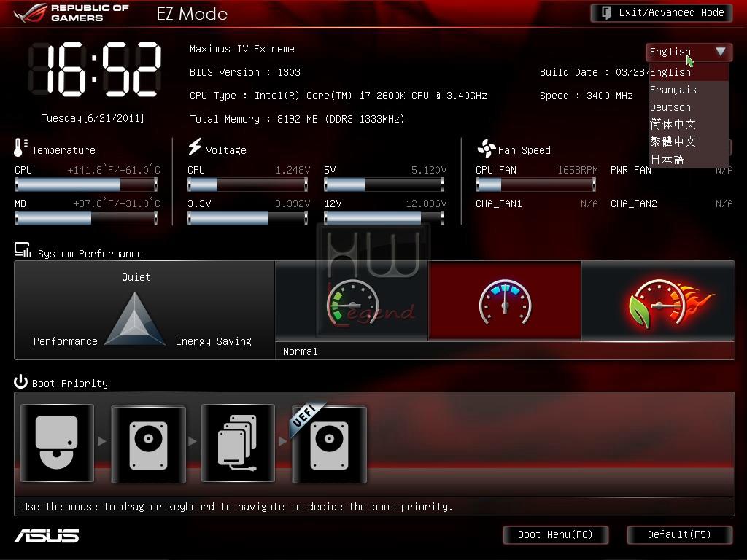Select English in the language list
Viewport: 747px width, 560px height.
[689, 72]
